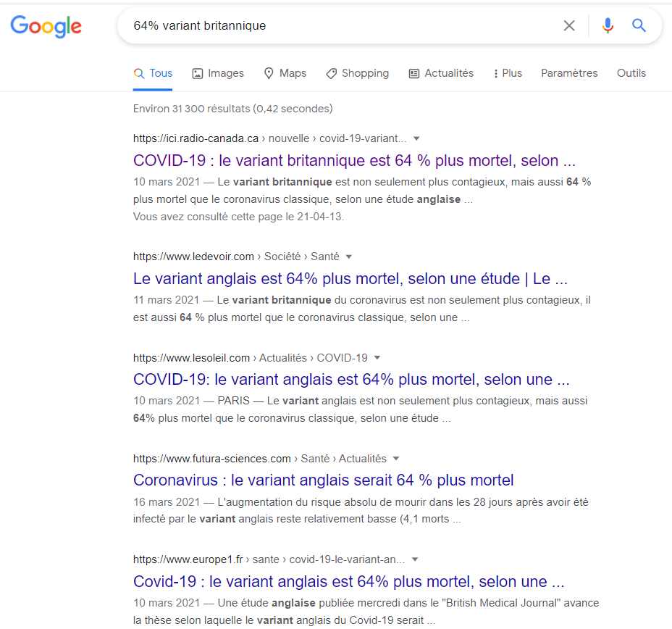Open Le Devoir variant anglais article

pos(350,279)
